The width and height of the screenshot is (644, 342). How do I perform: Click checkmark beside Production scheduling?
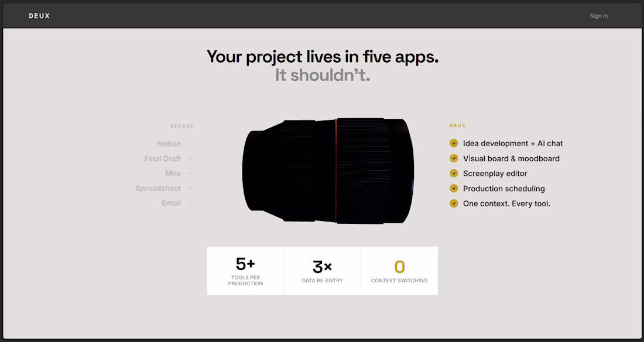point(454,188)
